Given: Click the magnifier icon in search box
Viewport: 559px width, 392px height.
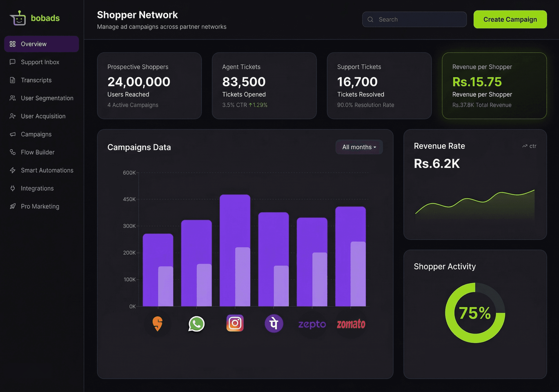Looking at the screenshot, I should click(x=370, y=20).
